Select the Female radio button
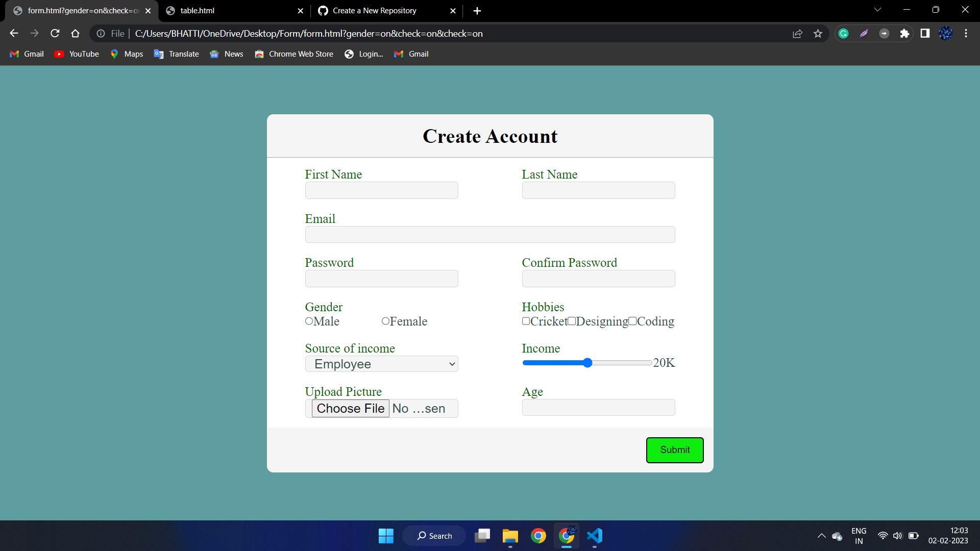This screenshot has height=551, width=980. (385, 321)
